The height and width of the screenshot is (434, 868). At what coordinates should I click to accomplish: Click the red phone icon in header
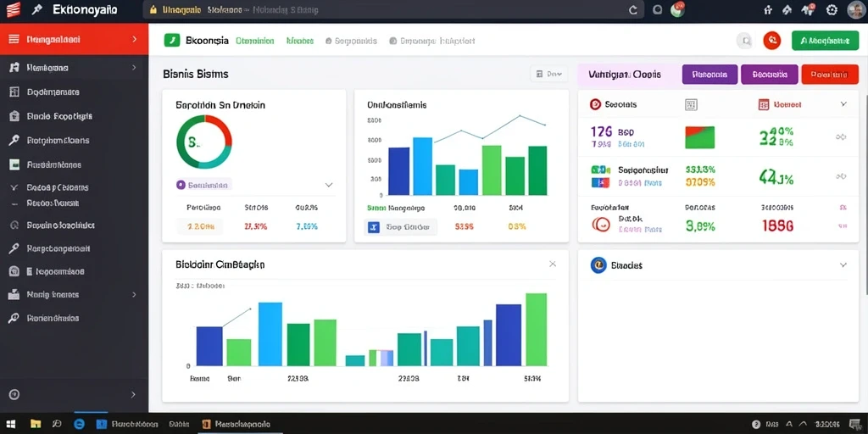coord(771,41)
